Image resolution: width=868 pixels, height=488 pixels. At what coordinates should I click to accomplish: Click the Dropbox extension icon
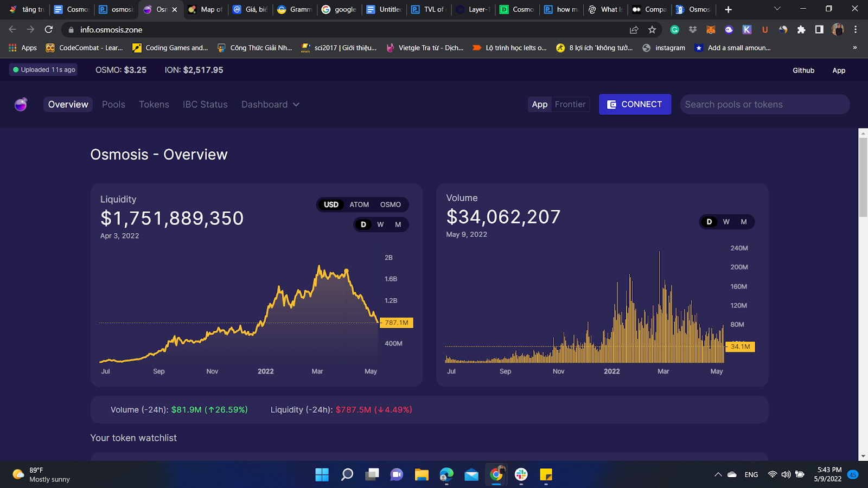[x=693, y=30]
